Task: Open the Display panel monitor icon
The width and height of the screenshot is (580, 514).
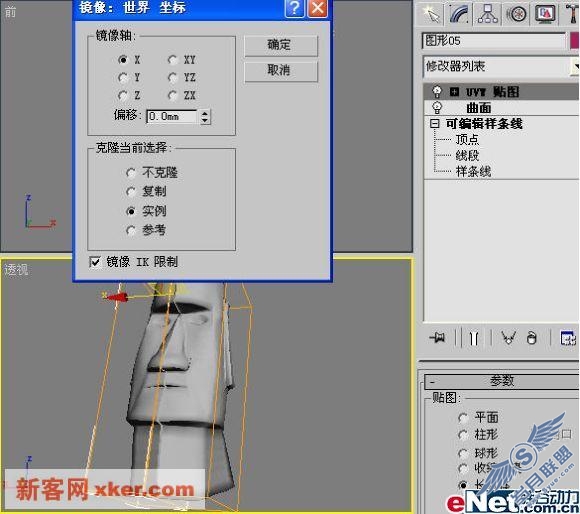Action: [x=545, y=14]
